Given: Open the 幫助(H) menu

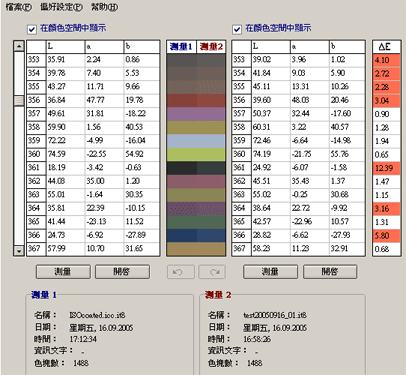Looking at the screenshot, I should 104,7.
